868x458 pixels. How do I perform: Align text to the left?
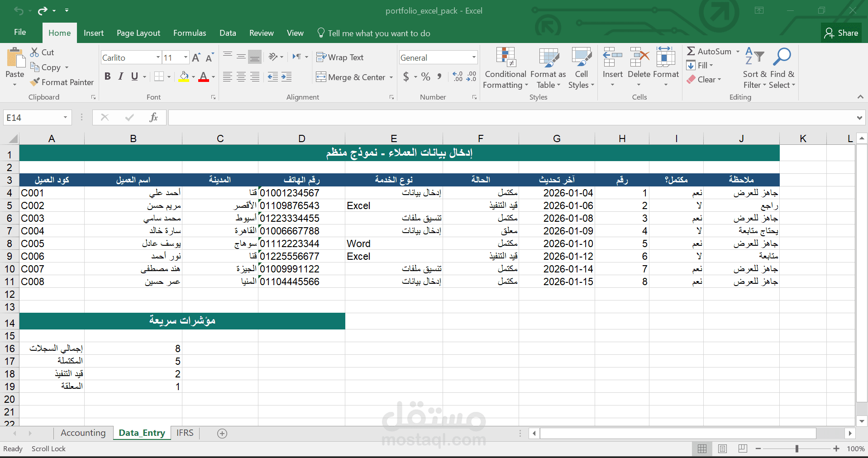tap(228, 77)
